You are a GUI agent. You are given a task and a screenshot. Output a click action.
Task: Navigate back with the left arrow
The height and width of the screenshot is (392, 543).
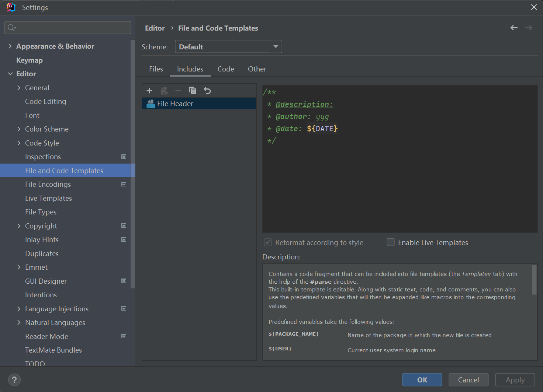514,28
